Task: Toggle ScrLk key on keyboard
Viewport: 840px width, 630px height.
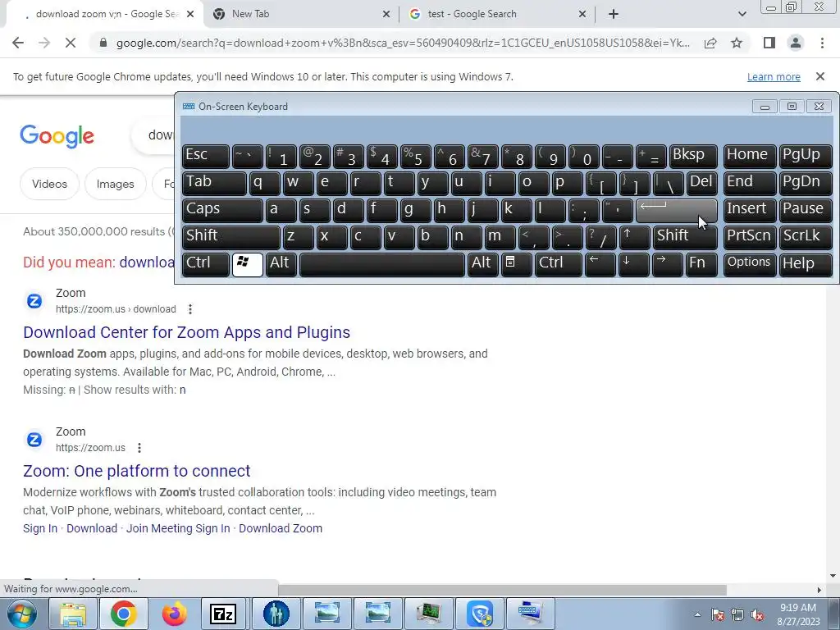Action: click(806, 237)
